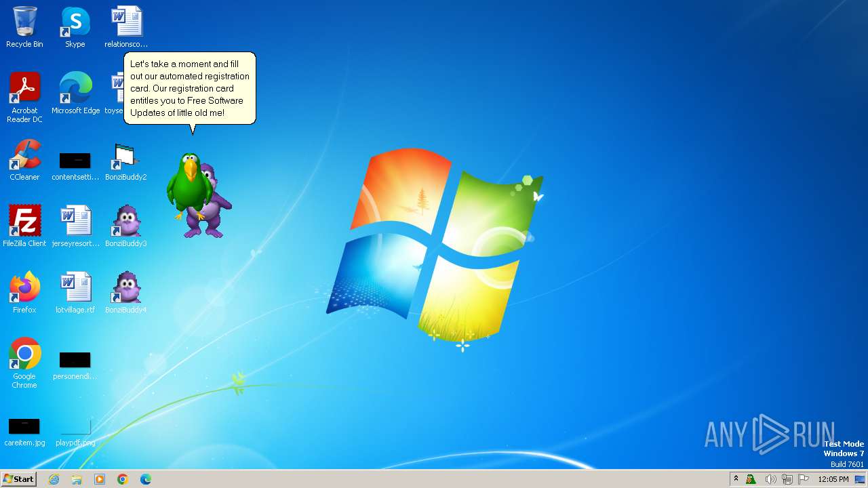Click the 12:05 PM taskbar clock
The image size is (868, 488).
[x=833, y=479]
